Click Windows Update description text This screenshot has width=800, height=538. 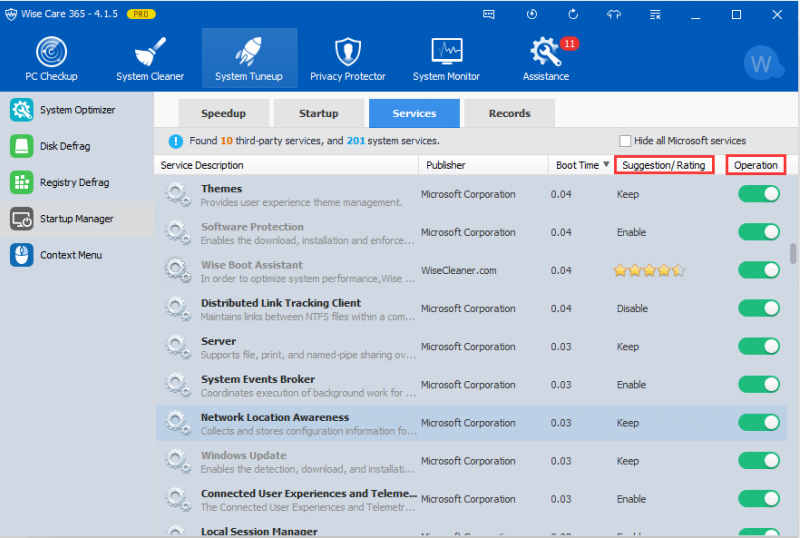point(307,469)
